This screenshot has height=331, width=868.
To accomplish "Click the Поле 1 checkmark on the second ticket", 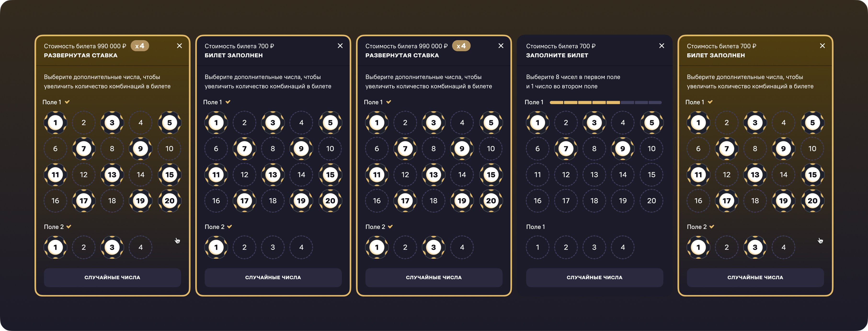I will coord(228,102).
